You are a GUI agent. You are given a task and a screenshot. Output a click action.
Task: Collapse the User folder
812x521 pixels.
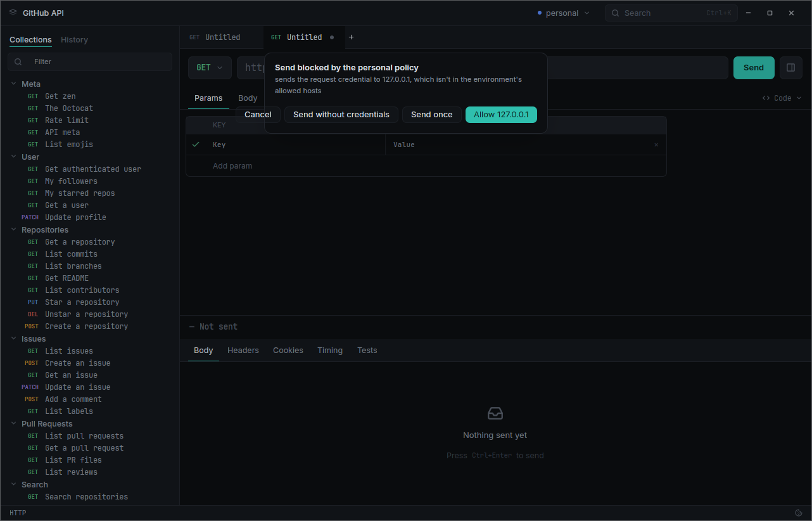click(14, 157)
